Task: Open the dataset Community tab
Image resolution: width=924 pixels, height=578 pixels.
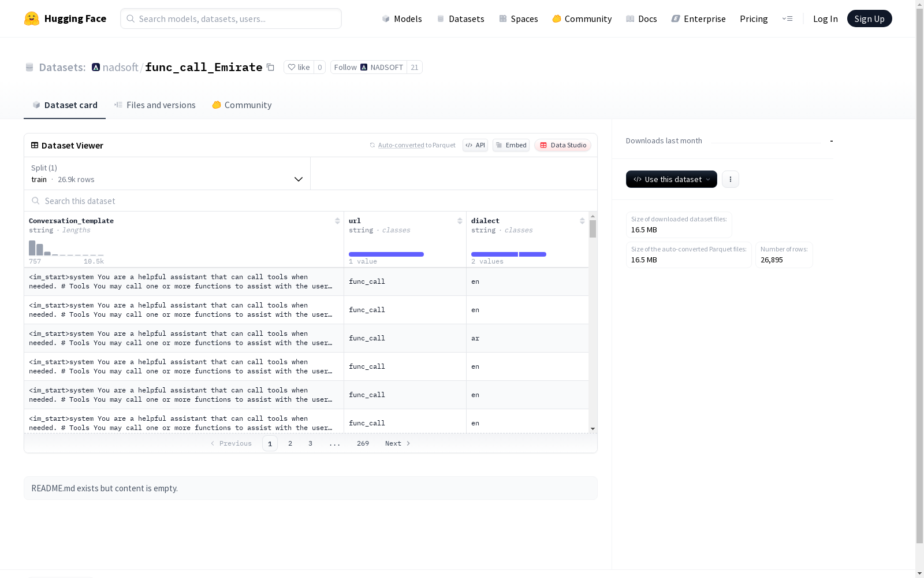Action: pyautogui.click(x=241, y=105)
